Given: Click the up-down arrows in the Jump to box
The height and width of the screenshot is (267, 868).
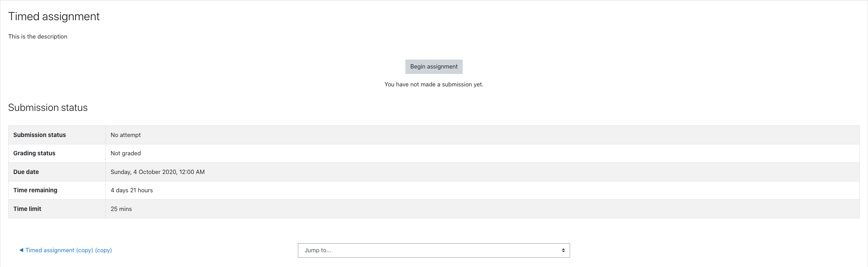Looking at the screenshot, I should point(563,250).
